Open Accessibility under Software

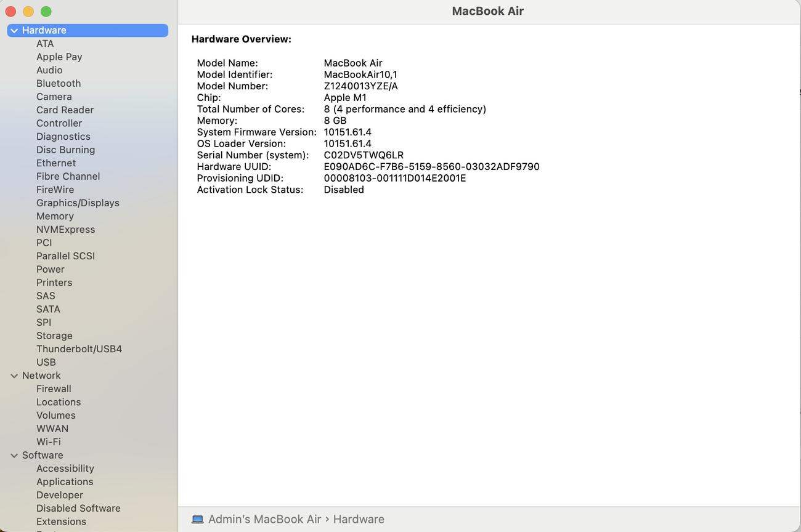point(65,469)
